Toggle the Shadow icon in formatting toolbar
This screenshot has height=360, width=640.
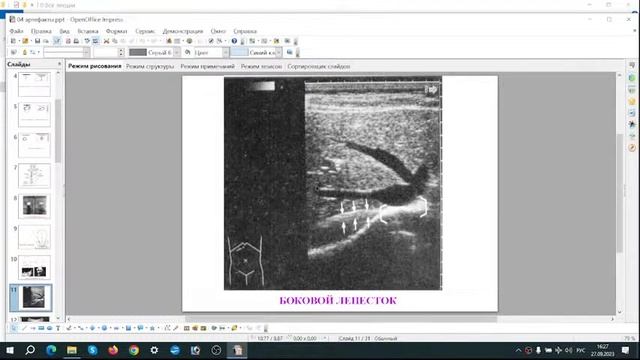(289, 52)
